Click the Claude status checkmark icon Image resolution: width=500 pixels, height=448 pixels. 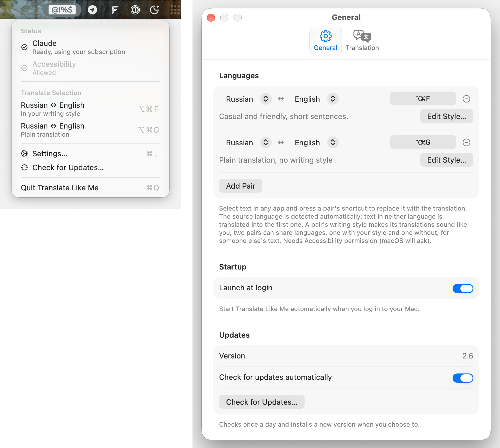[x=25, y=47]
